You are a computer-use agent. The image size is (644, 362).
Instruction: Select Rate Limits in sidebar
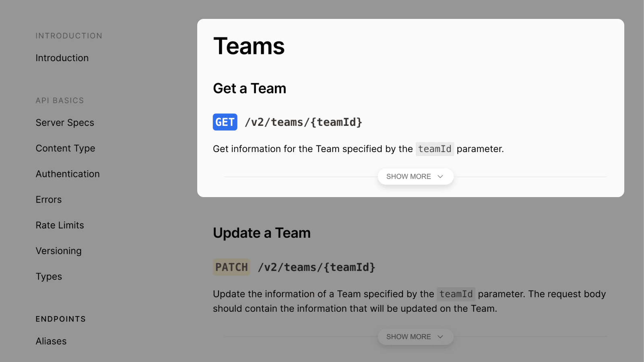click(60, 225)
